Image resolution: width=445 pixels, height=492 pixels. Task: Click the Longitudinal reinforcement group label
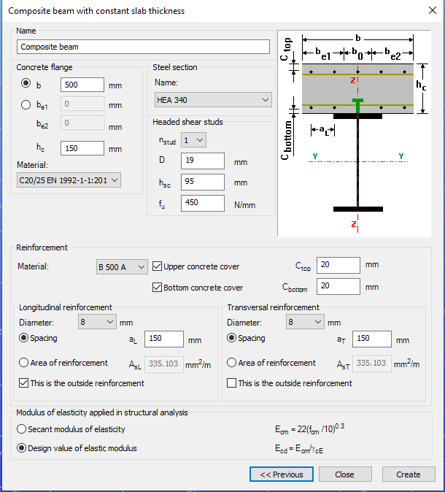click(65, 307)
